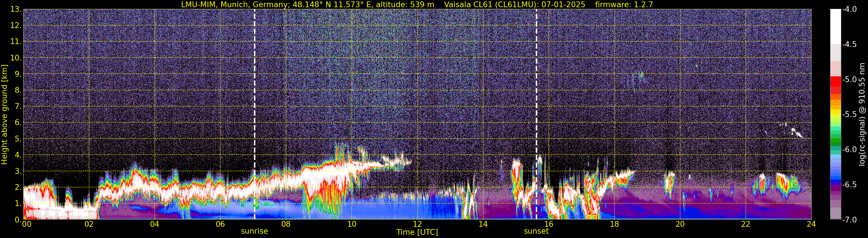Click the '-5.5' colorbar tick label

tap(849, 115)
